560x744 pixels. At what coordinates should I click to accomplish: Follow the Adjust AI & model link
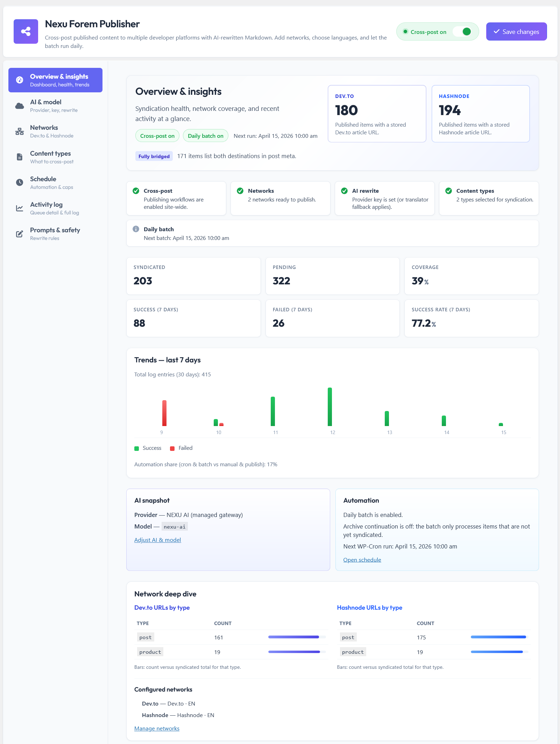point(157,540)
